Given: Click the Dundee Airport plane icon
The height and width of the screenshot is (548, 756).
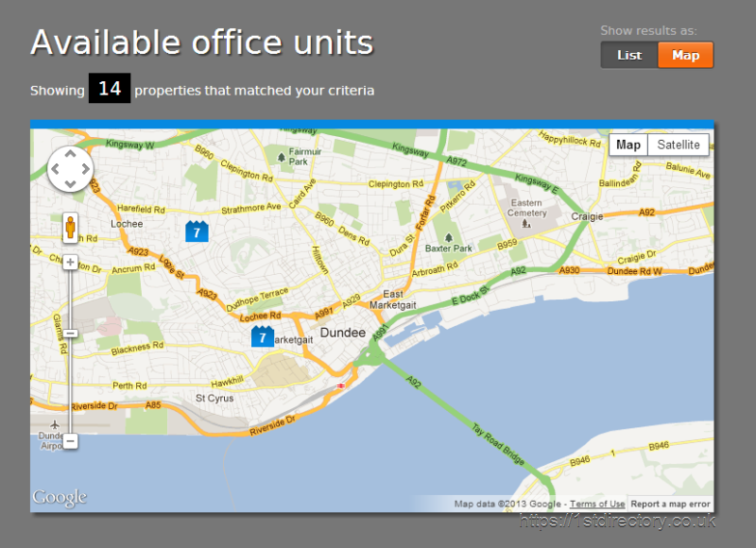Looking at the screenshot, I should click(55, 424).
